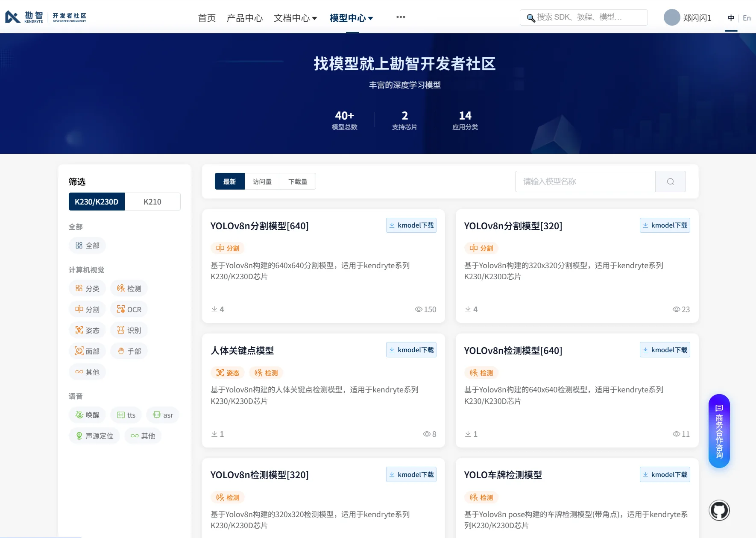Click view count 150 on YOLOv8n分割模型[640]
Image resolution: width=756 pixels, height=538 pixels.
(x=425, y=309)
